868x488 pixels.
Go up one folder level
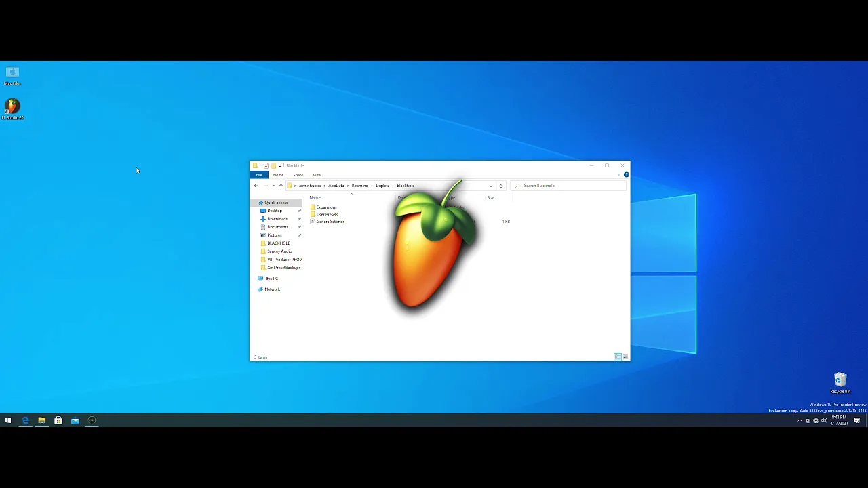click(x=281, y=186)
